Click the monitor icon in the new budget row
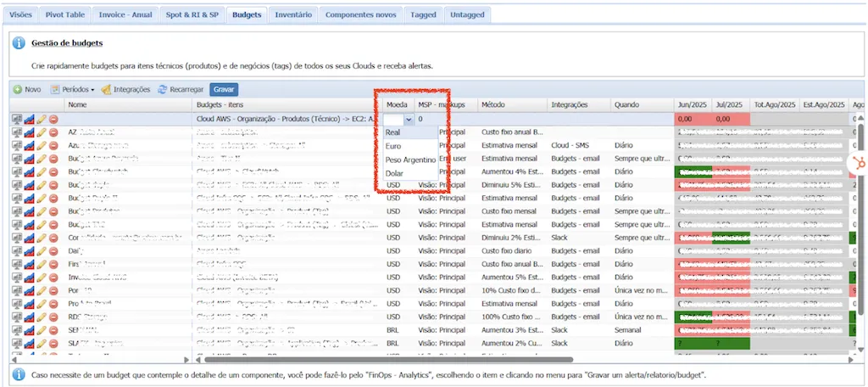Screen dimensions: 868x387 (17, 119)
